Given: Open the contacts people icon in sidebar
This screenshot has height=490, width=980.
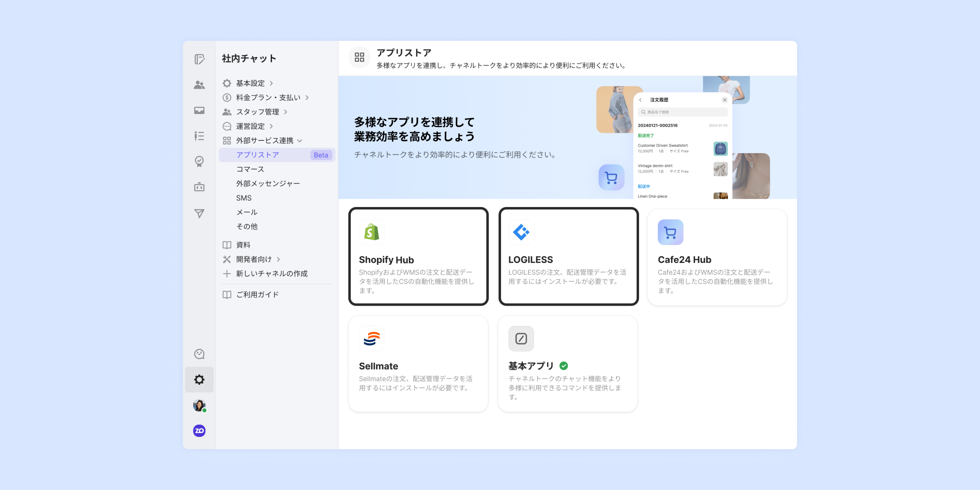Looking at the screenshot, I should (x=199, y=85).
